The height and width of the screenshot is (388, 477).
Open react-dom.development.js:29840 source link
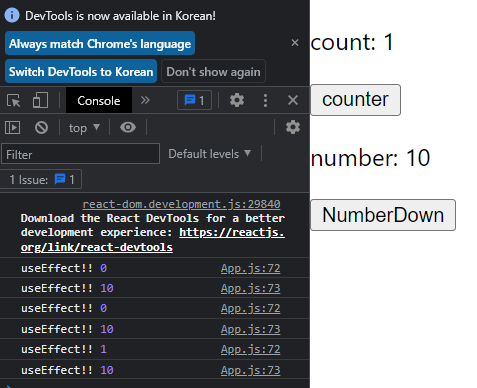[x=181, y=204]
